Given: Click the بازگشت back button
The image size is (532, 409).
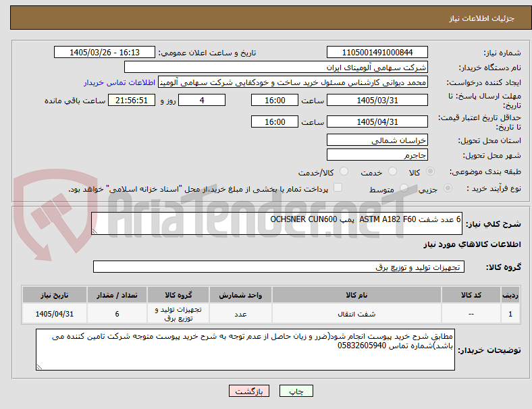Looking at the screenshot, I should (x=249, y=391).
